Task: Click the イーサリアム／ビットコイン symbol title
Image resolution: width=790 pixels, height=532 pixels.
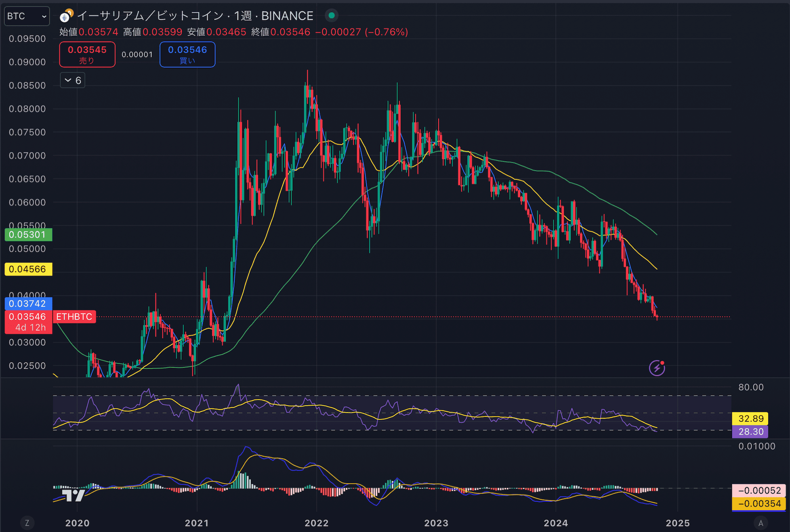Action: tap(150, 16)
